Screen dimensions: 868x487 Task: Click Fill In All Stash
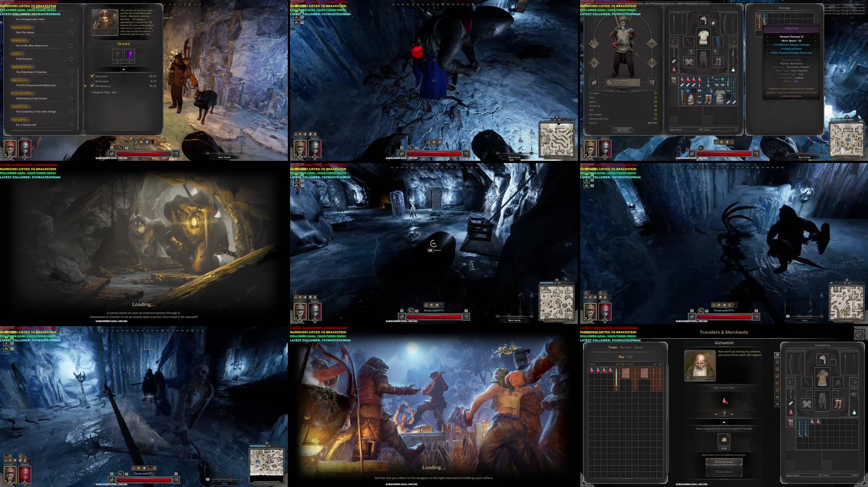pyautogui.click(x=724, y=462)
